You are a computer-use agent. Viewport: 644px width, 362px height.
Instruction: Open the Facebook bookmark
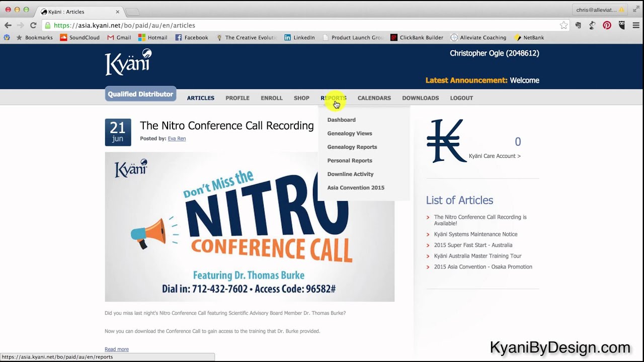pyautogui.click(x=191, y=38)
